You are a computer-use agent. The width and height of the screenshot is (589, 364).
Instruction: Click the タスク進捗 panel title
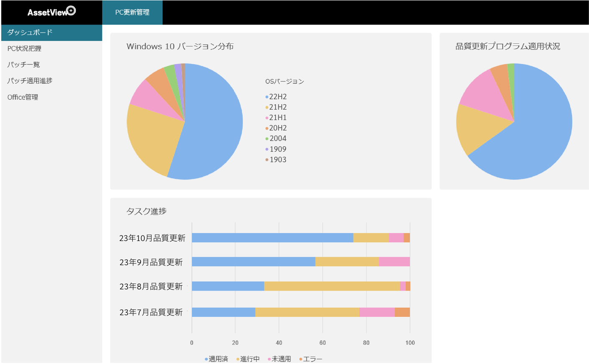(147, 211)
